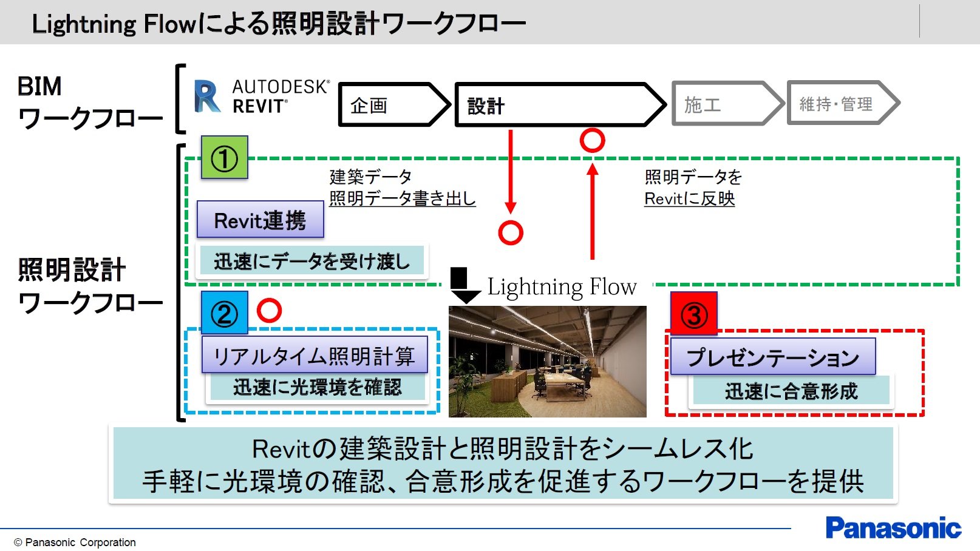Click the Autodesk Revit logo icon
Viewport: 980px width, 551px height.
(207, 96)
